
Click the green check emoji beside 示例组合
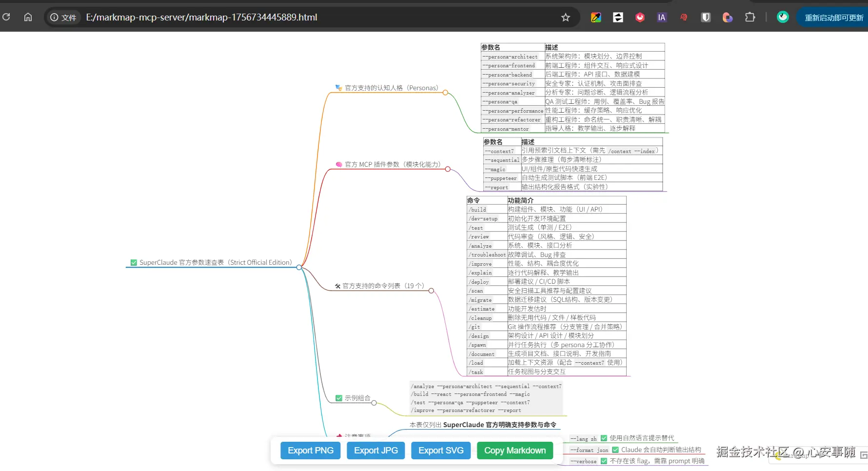[x=339, y=398]
